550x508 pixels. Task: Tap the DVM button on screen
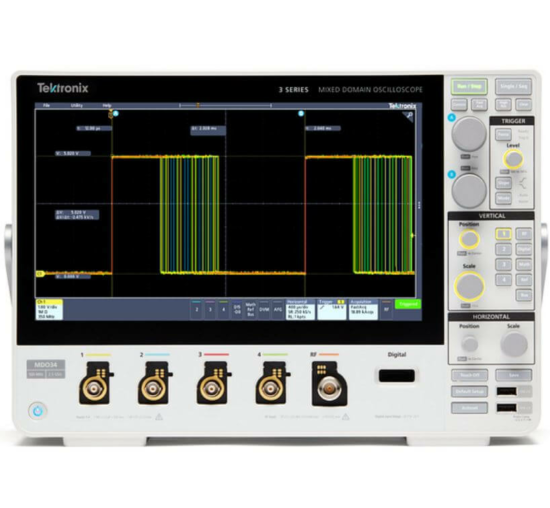tap(264, 310)
